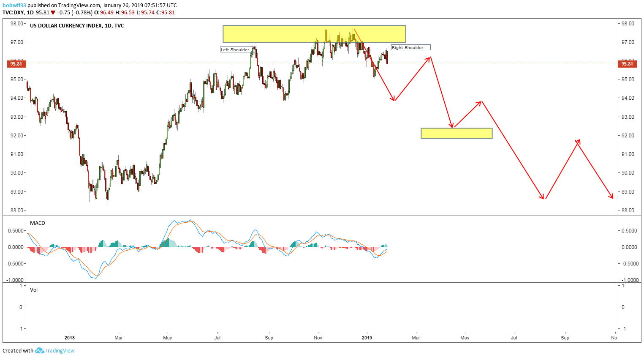The width and height of the screenshot is (644, 358).
Task: Click the -1.0000 MACD value on right axis
Action: click(629, 280)
